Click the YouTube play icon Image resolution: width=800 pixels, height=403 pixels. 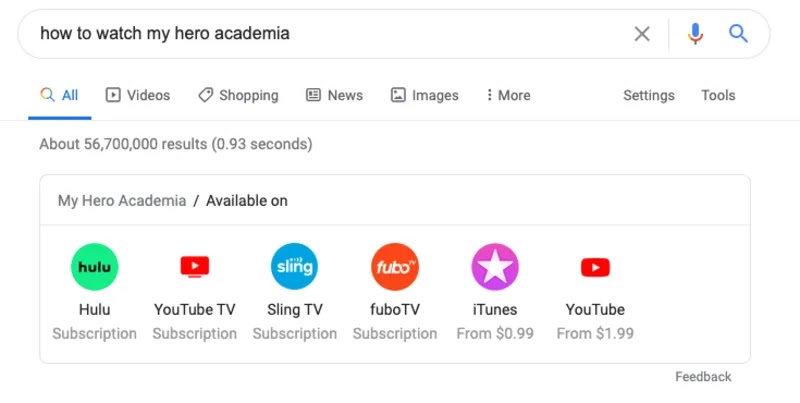pos(595,267)
